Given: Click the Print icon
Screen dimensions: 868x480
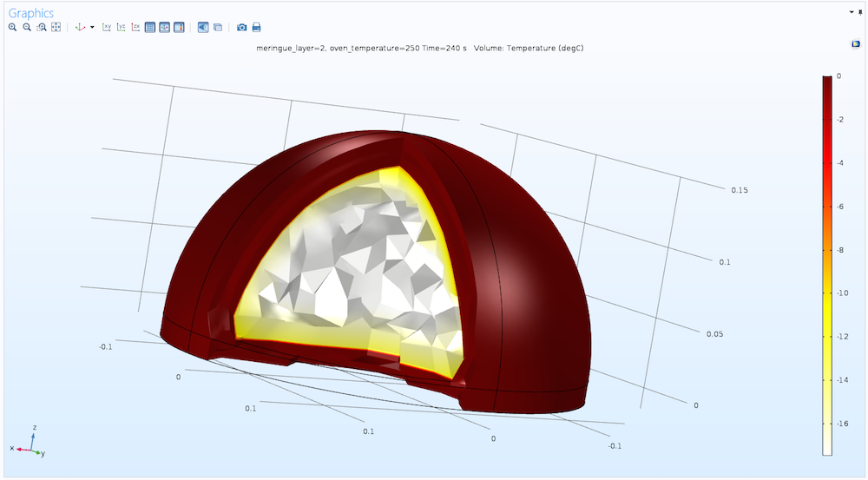Looking at the screenshot, I should pyautogui.click(x=256, y=27).
